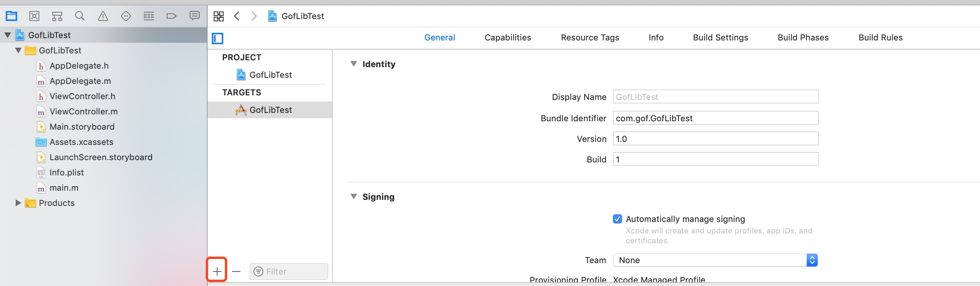Screen dimensions: 980x286
Task: Collapse the Signing section
Action: 354,196
